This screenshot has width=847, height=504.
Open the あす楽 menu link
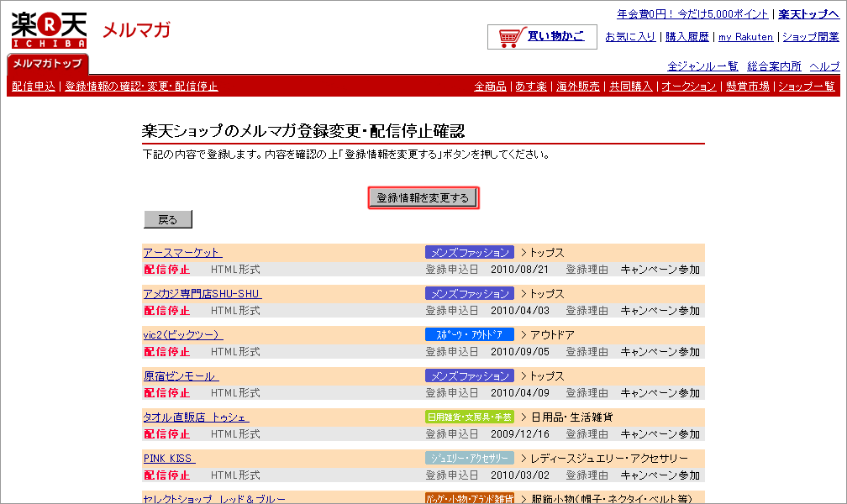coord(530,87)
